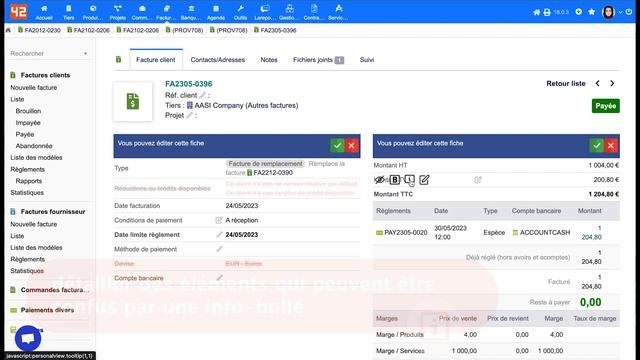Screen dimensions: 640x360
Task: Open the Outils wrench icon
Action: tap(240, 9)
